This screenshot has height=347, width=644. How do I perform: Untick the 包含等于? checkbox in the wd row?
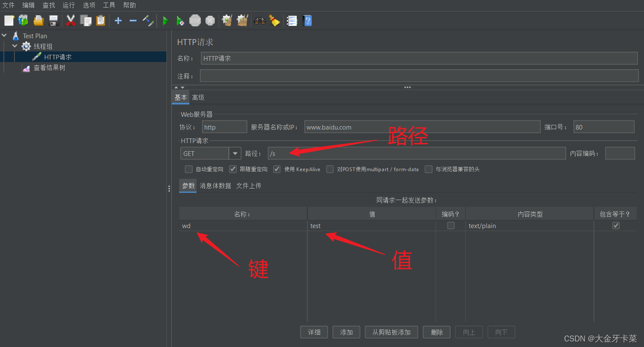point(616,226)
